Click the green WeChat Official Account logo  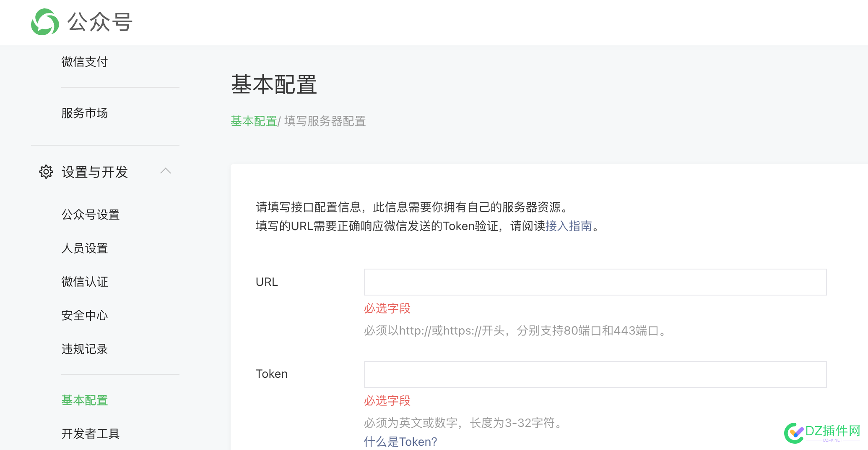tap(45, 22)
